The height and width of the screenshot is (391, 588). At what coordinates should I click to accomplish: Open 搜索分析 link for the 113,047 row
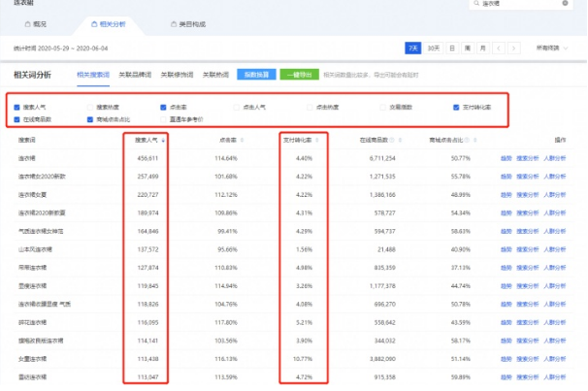coord(528,377)
